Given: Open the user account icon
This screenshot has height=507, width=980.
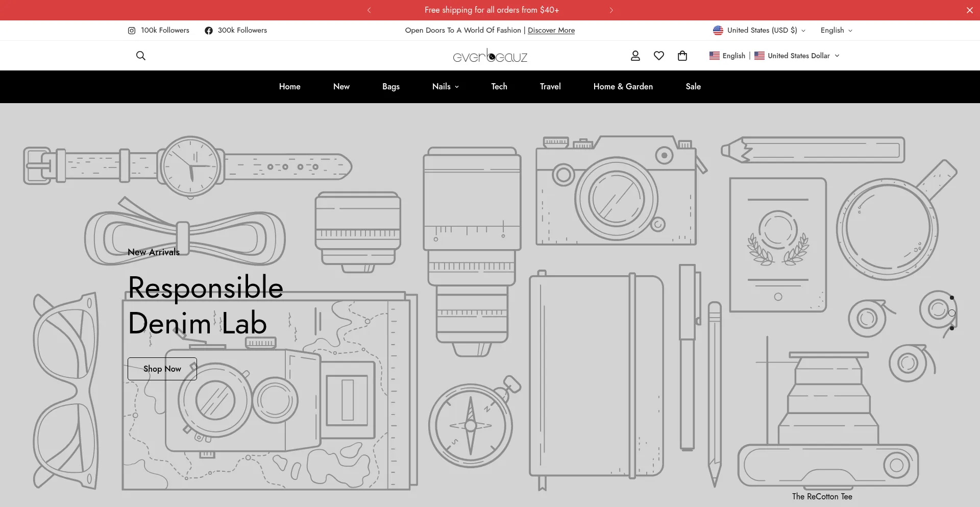Looking at the screenshot, I should pyautogui.click(x=635, y=56).
